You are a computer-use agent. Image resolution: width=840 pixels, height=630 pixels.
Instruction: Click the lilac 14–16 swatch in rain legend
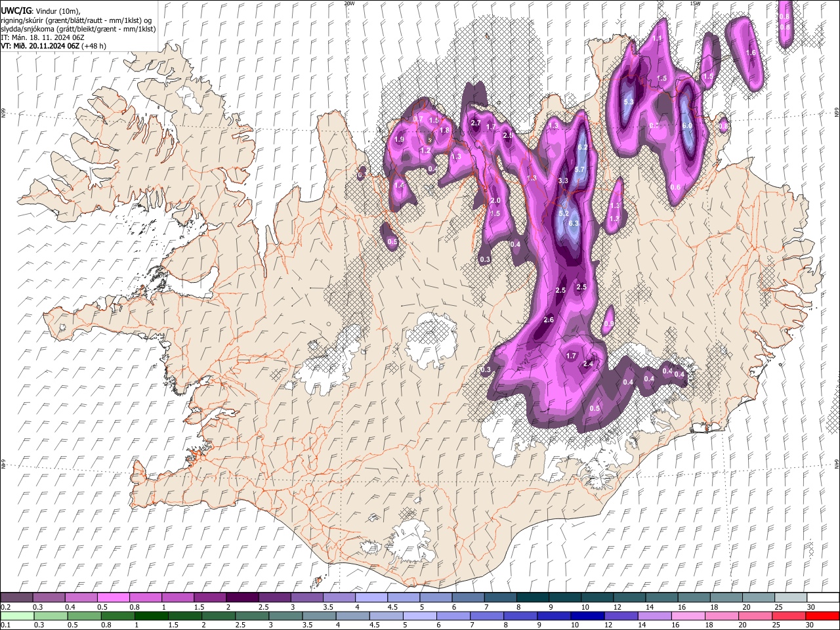tap(654, 616)
